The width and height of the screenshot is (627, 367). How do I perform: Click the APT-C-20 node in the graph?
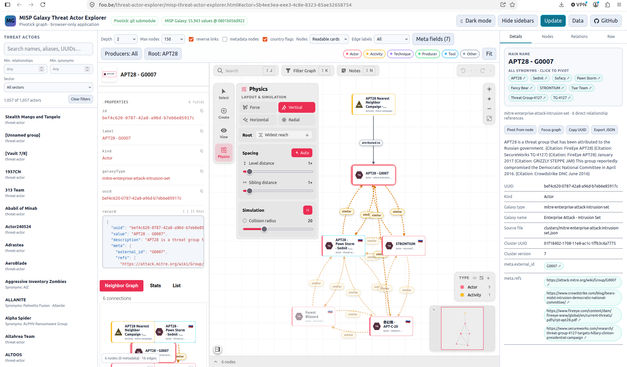pyautogui.click(x=391, y=326)
